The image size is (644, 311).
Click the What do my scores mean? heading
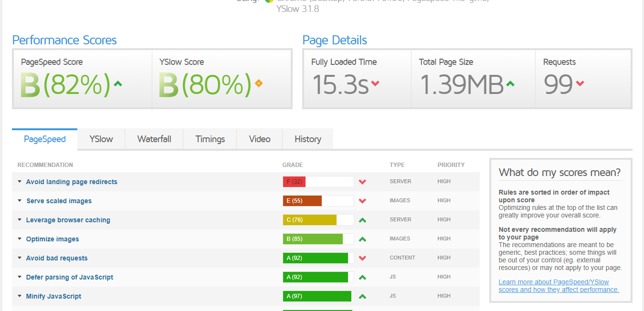560,172
